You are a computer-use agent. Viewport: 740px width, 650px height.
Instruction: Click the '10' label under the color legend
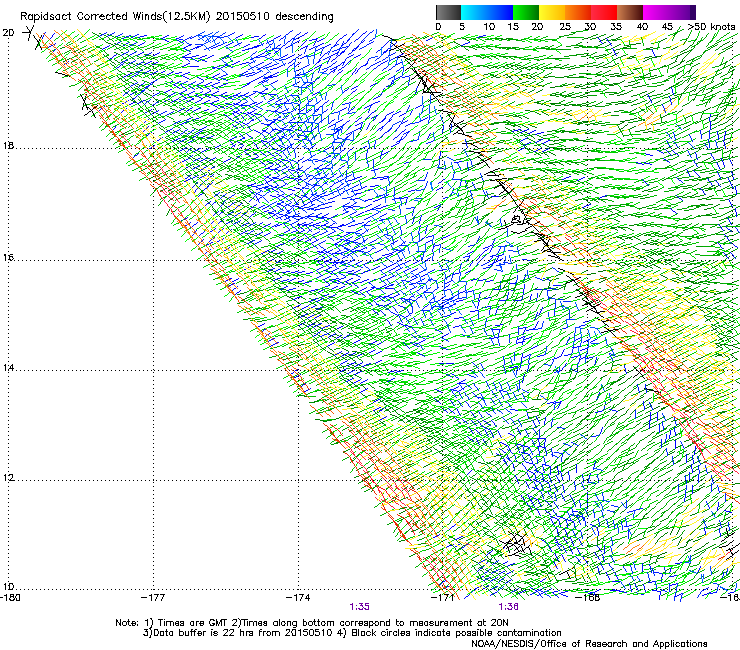(x=489, y=26)
